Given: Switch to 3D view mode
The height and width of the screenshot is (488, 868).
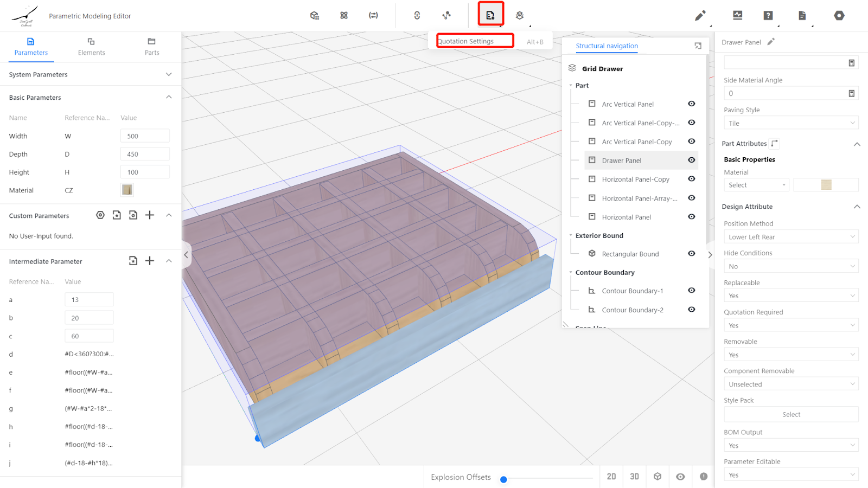Looking at the screenshot, I should coord(634,477).
